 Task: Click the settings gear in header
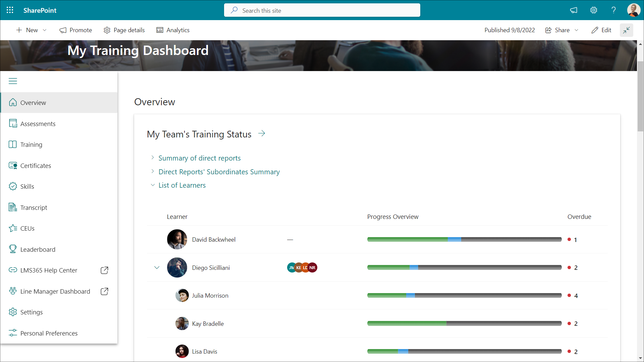(594, 10)
